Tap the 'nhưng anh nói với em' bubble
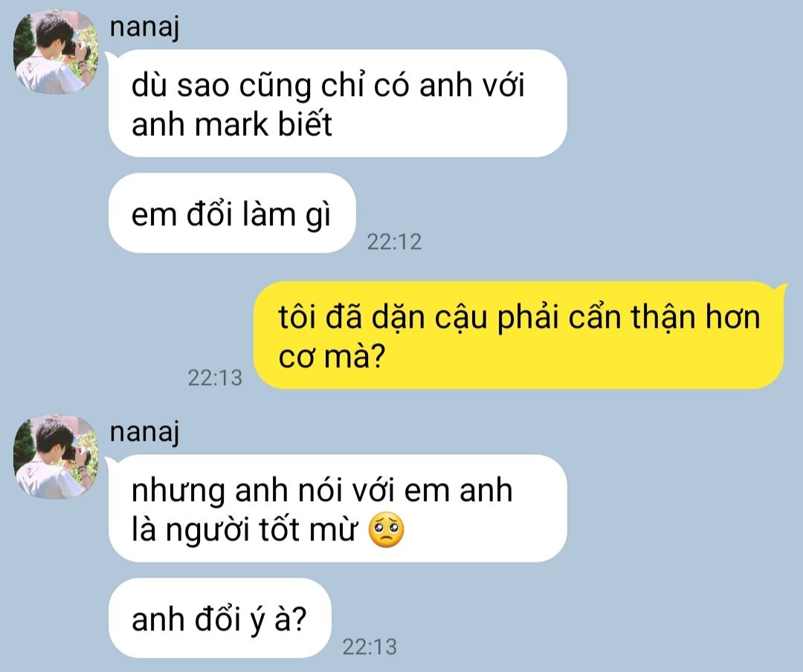Viewport: 803px width, 672px height. 338,508
